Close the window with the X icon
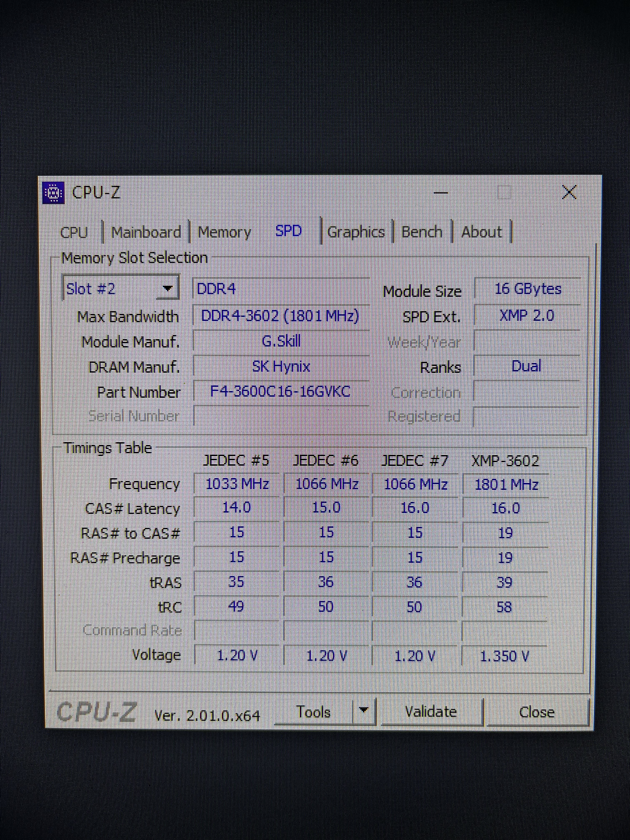 [x=569, y=192]
